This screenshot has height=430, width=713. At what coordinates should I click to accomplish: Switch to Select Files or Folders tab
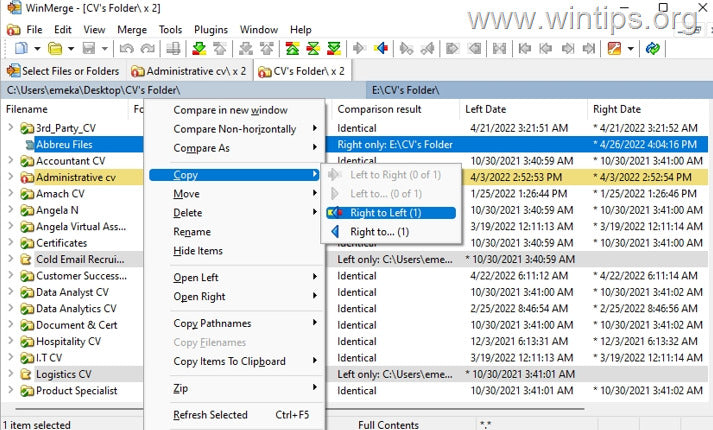click(64, 71)
